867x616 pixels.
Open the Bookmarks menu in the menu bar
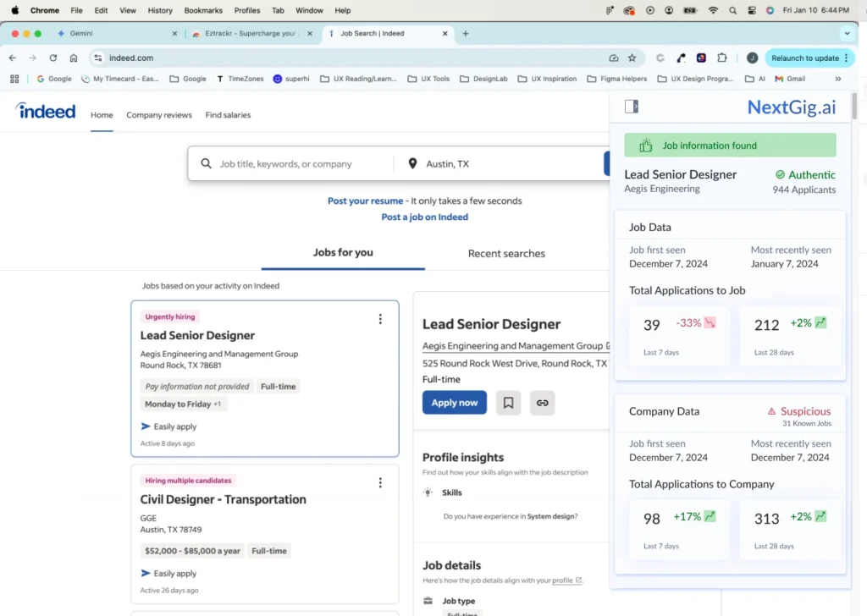pyautogui.click(x=203, y=10)
